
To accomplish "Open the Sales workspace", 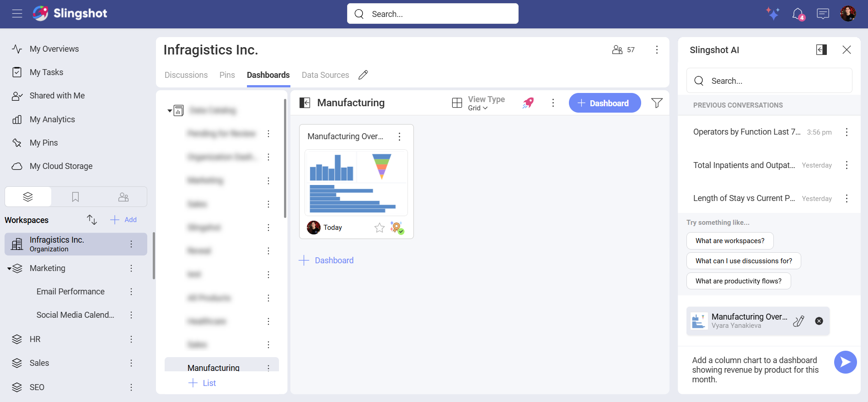I will (x=39, y=363).
